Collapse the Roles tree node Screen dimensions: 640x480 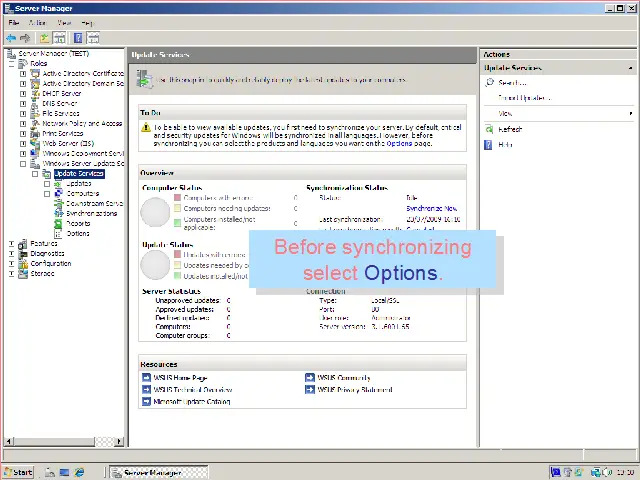point(11,64)
